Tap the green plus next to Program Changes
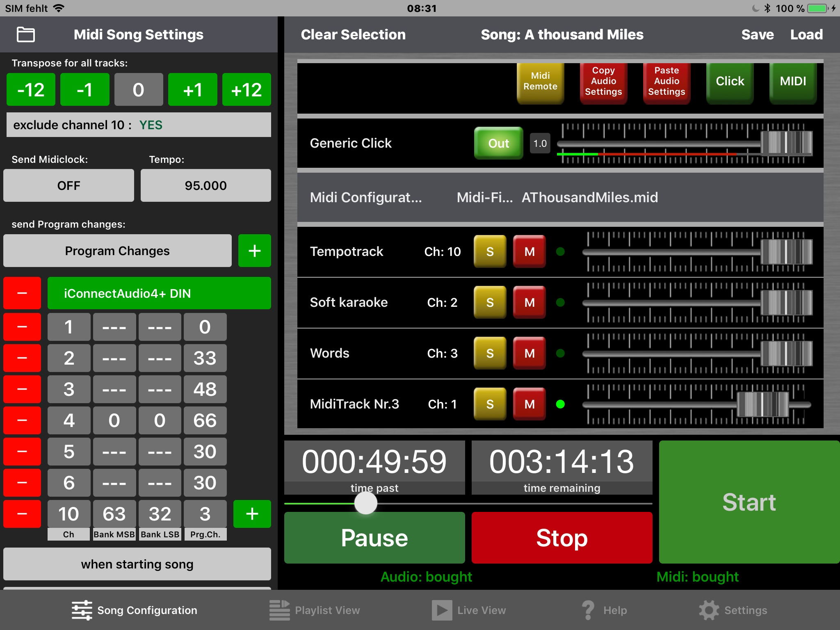This screenshot has width=840, height=630. (254, 251)
